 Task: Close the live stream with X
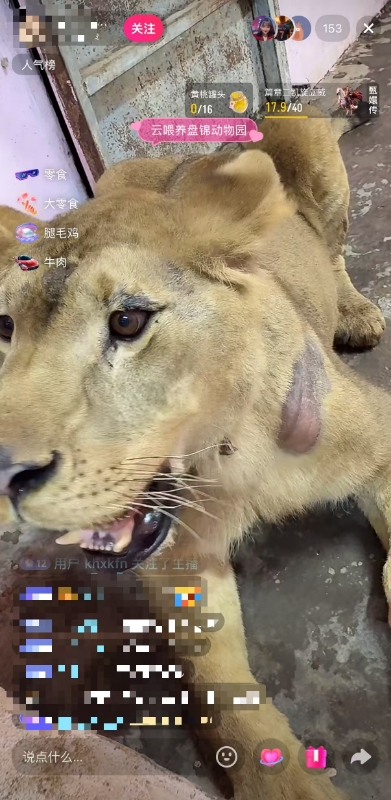(369, 29)
